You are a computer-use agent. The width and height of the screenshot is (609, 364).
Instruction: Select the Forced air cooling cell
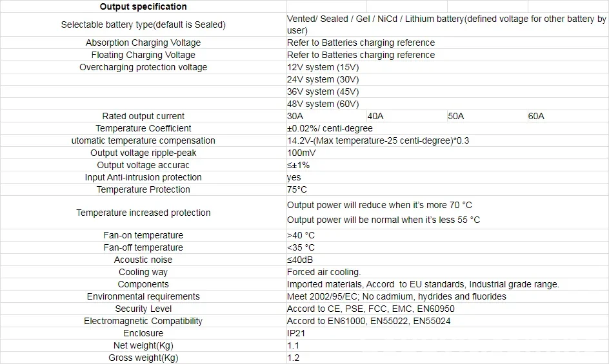pos(324,272)
